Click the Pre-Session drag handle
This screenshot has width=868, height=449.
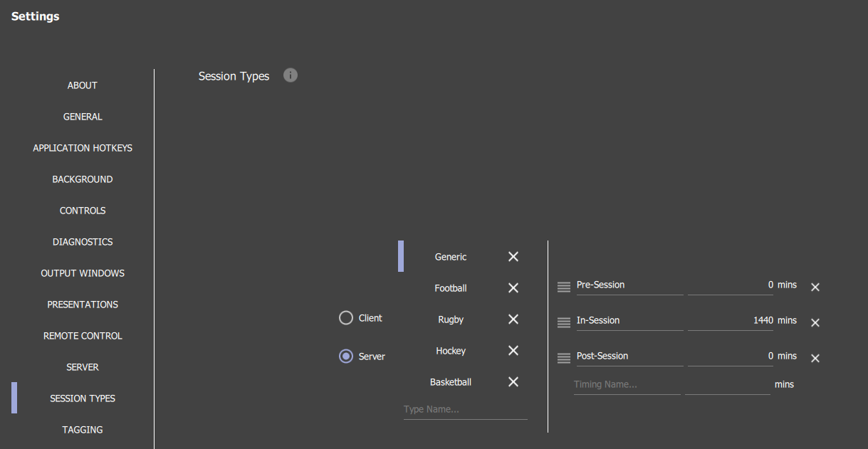(564, 287)
